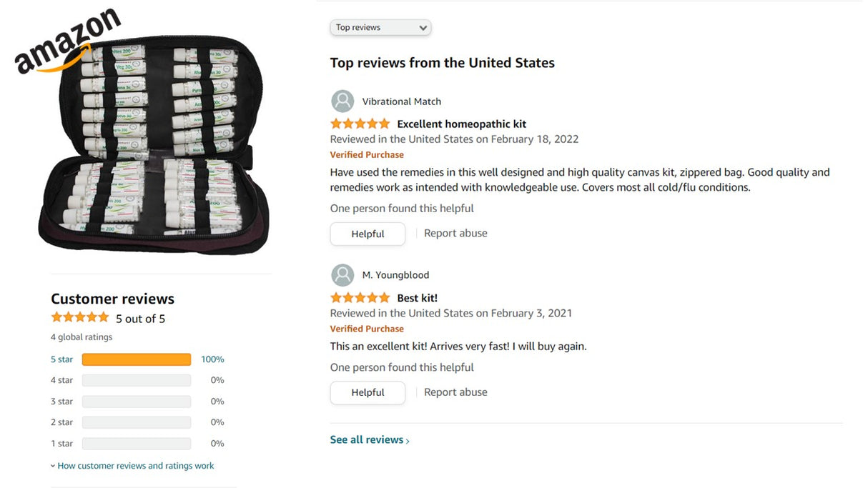Image resolution: width=868 pixels, height=488 pixels.
Task: Click the overall 5 out of 5 stars
Action: [x=80, y=317]
